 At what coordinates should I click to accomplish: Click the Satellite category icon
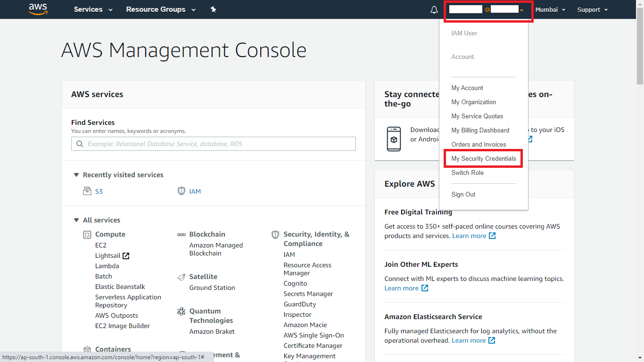[x=181, y=277]
